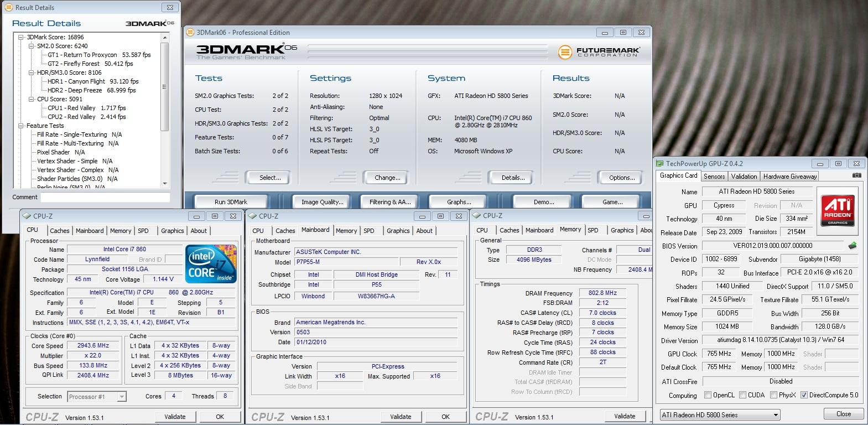The width and height of the screenshot is (868, 425).
Task: Click the GPU-Z title bar app icon
Action: [x=660, y=164]
